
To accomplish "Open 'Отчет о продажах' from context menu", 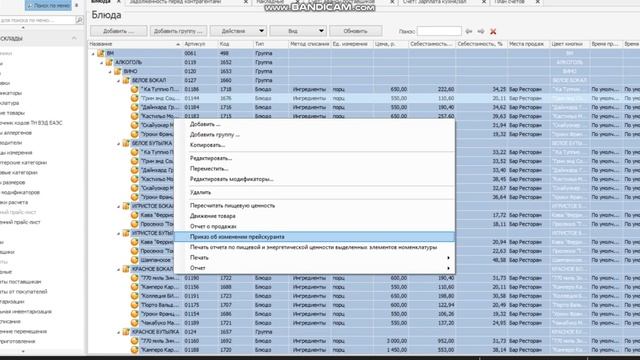I will (x=213, y=226).
